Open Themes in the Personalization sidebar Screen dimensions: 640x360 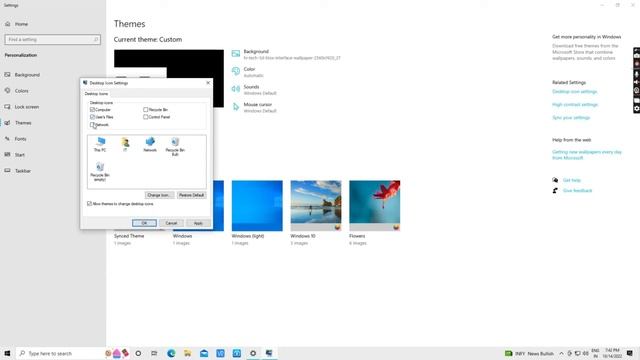click(x=23, y=123)
